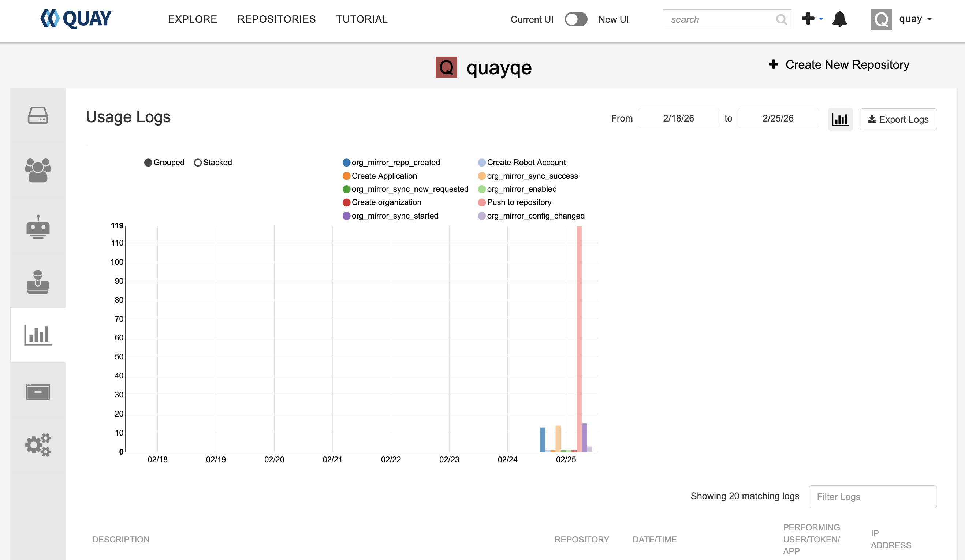Toggle Push to repository legend swatch
The height and width of the screenshot is (560, 965).
point(481,202)
